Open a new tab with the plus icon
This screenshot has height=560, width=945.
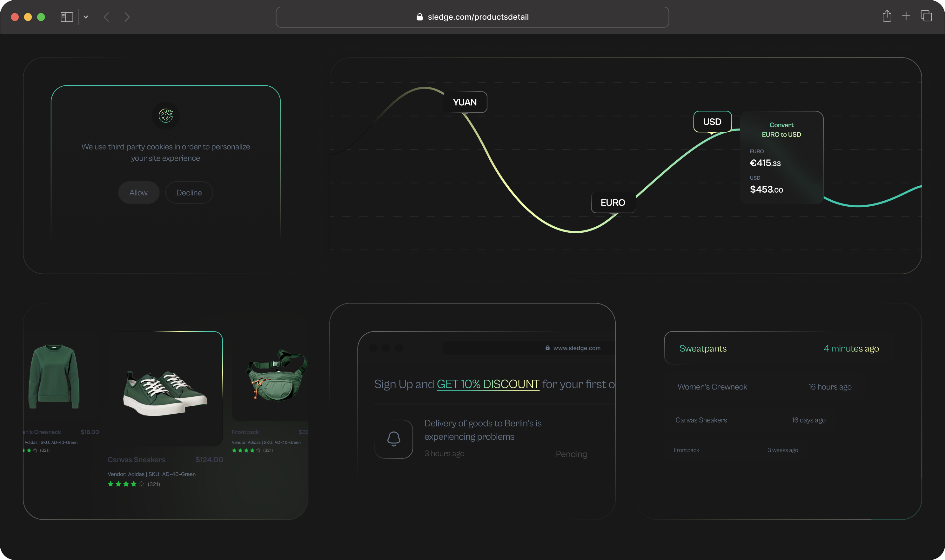click(906, 16)
